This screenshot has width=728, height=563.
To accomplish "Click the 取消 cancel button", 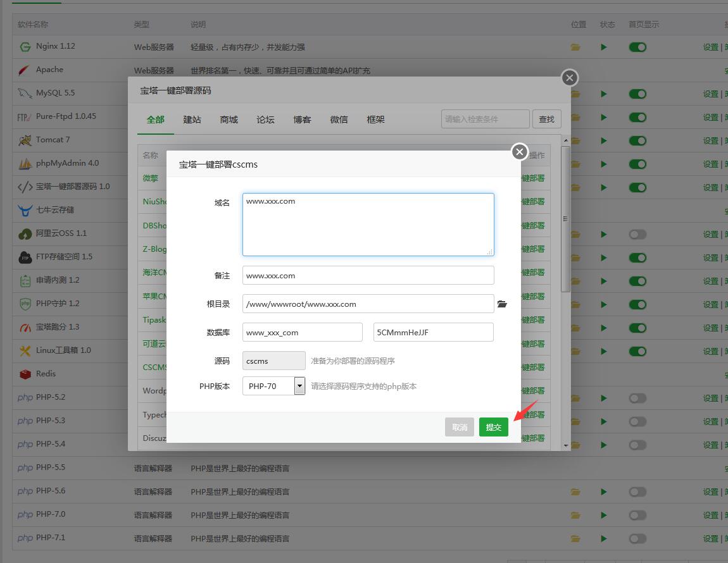I will coord(460,427).
